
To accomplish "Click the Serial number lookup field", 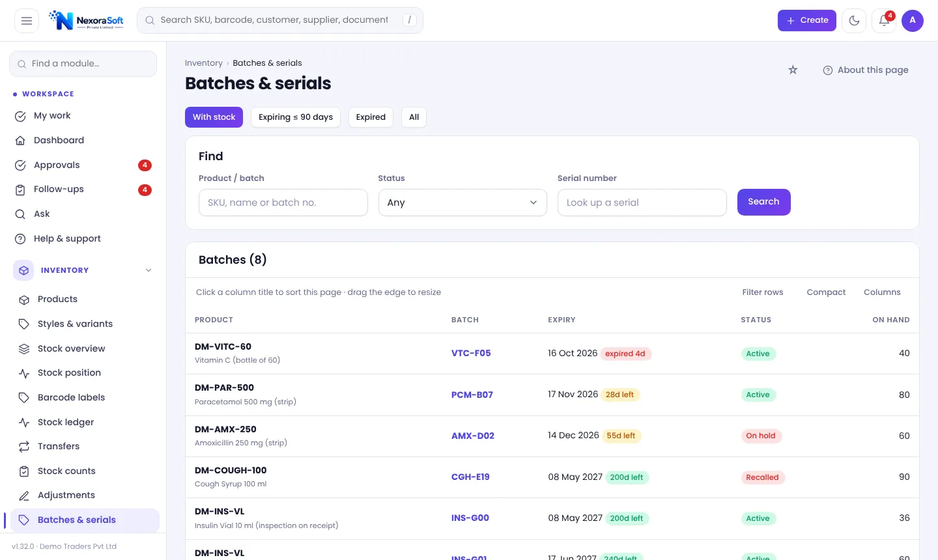I will (642, 203).
